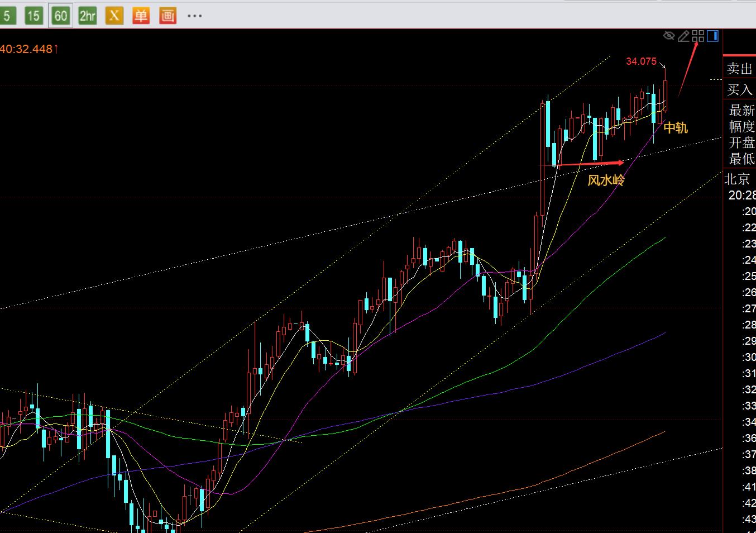The width and height of the screenshot is (756, 533).
Task: Expand the three-dot more options menu
Action: [x=194, y=16]
